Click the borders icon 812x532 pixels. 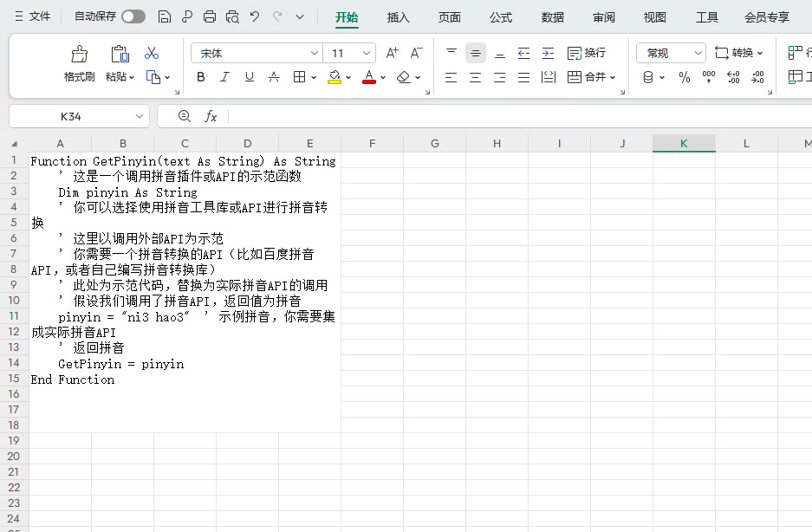pyautogui.click(x=299, y=77)
